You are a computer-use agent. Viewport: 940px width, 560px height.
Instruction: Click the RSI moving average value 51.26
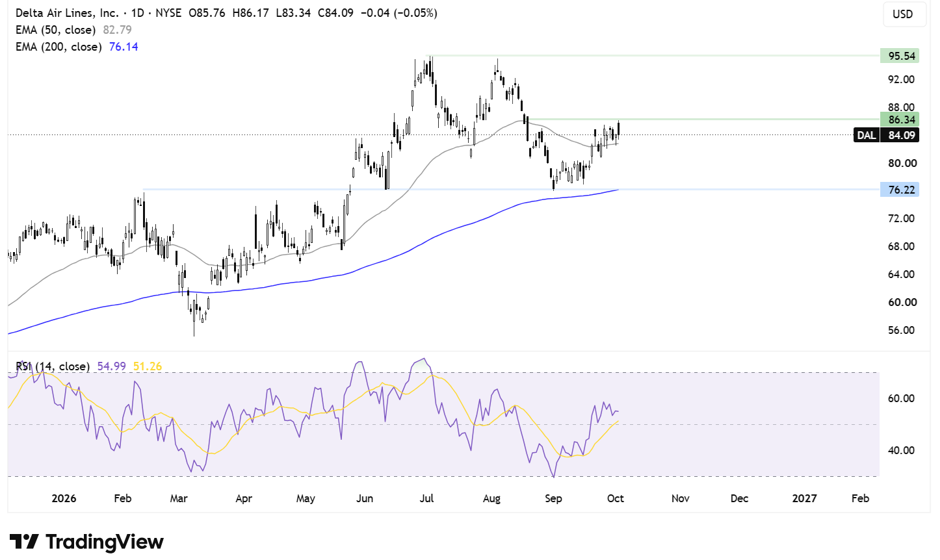click(x=148, y=366)
